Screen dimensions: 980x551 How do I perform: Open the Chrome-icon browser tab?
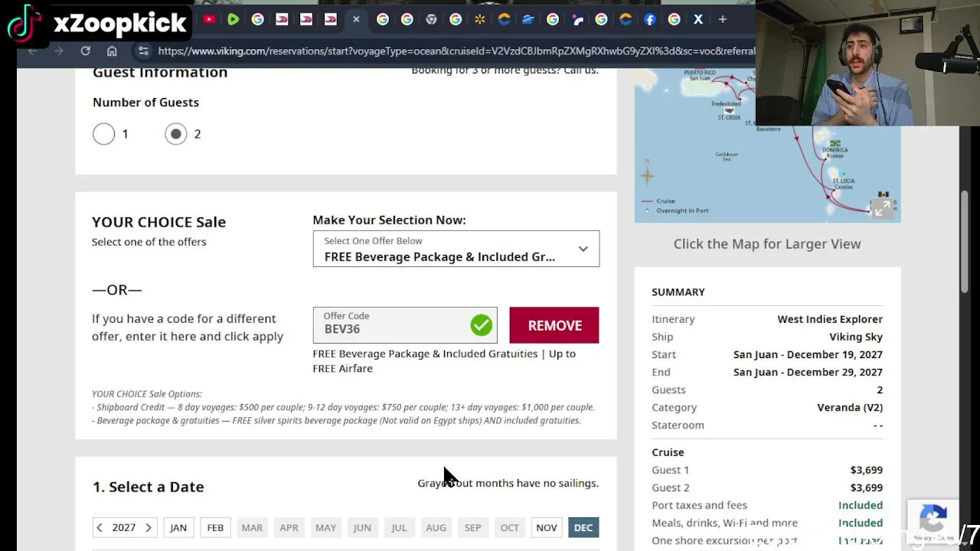click(x=431, y=19)
